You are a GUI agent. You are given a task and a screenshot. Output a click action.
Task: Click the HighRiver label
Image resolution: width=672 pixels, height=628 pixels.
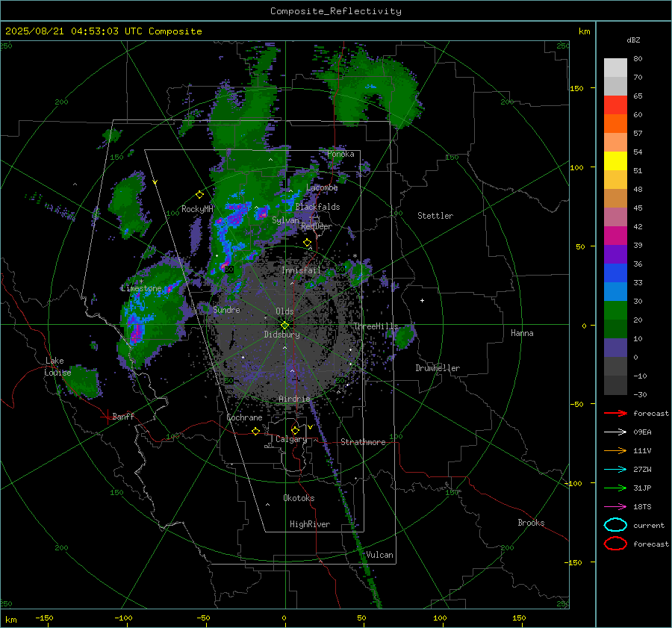[x=310, y=524]
